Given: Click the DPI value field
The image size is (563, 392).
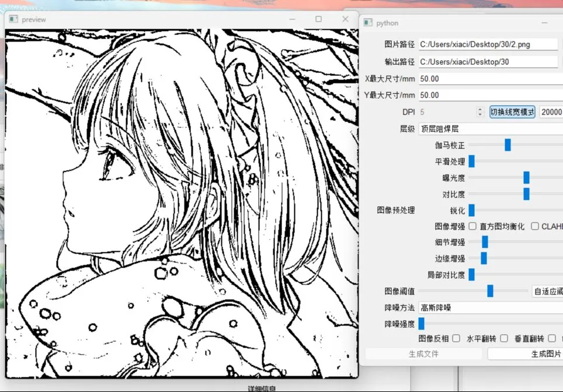Looking at the screenshot, I should click(447, 112).
